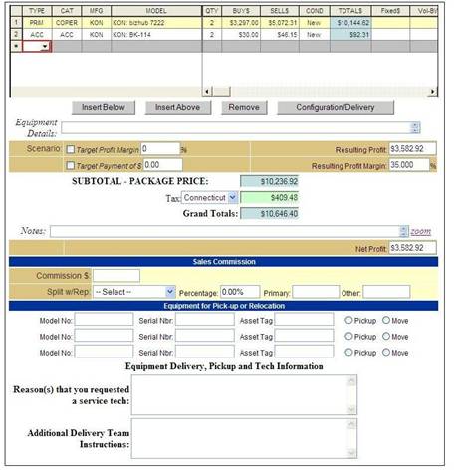
Task: Click the Commission $ input field
Action: pos(116,276)
